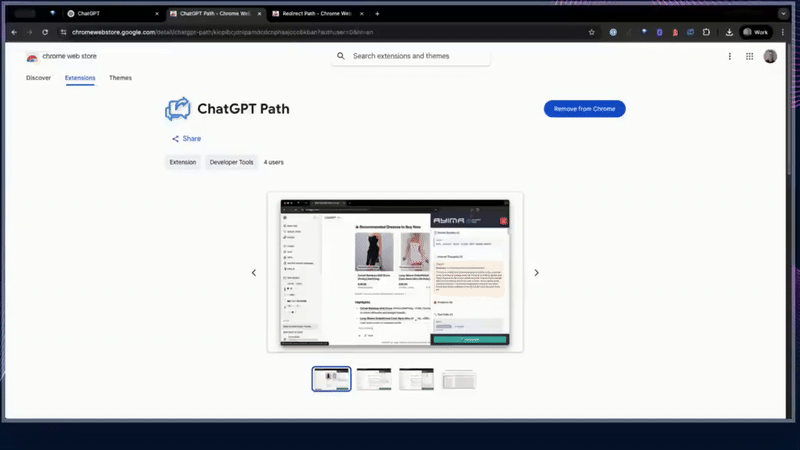The image size is (800, 450).
Task: Click the Extension category chip
Action: 183,162
